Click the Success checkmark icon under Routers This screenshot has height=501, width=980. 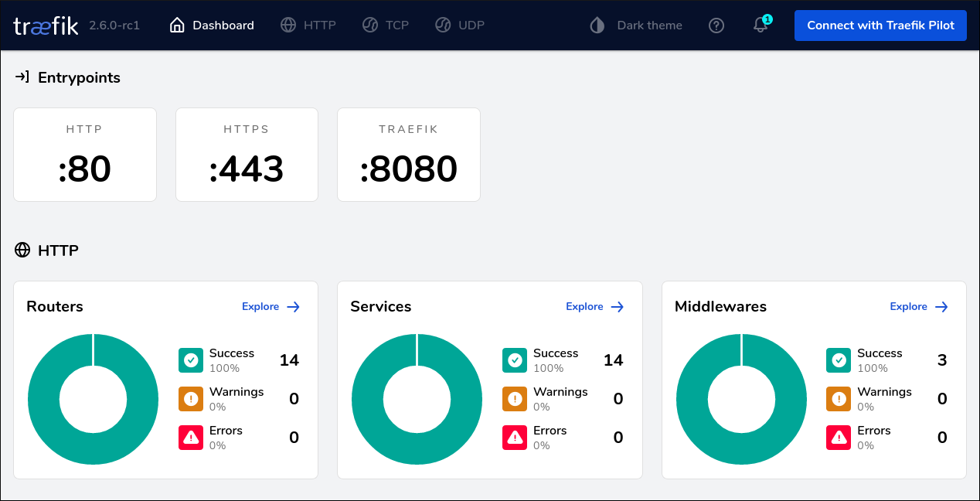(x=191, y=360)
